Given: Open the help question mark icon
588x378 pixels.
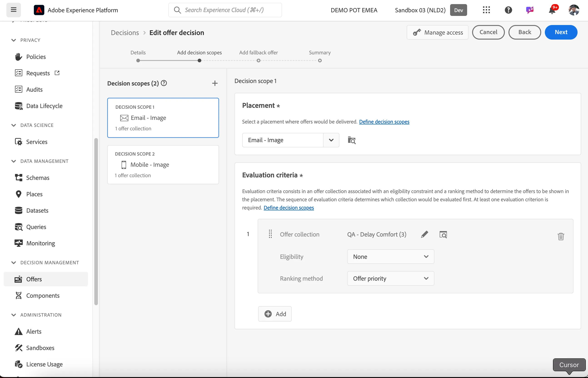Looking at the screenshot, I should click(x=508, y=10).
